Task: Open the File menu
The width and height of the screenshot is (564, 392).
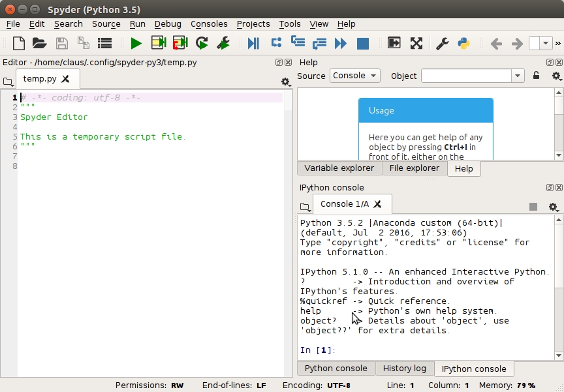Action: point(13,23)
